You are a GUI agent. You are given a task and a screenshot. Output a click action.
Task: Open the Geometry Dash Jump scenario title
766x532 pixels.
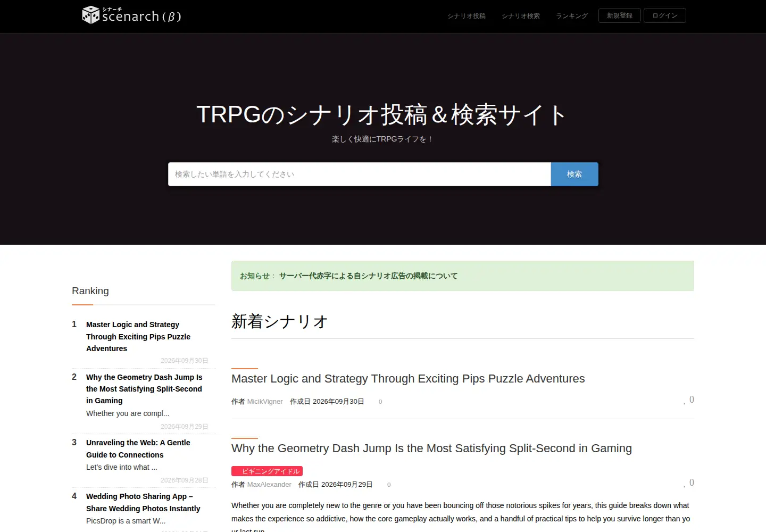point(431,448)
